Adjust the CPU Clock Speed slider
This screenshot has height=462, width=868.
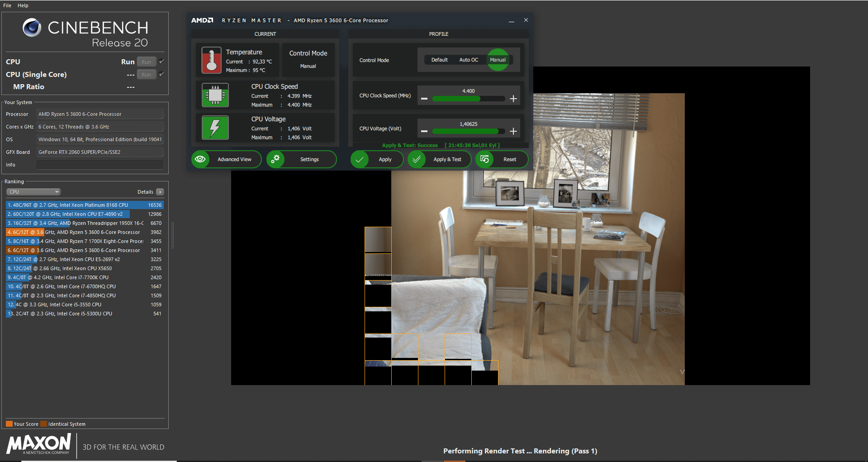[x=469, y=99]
